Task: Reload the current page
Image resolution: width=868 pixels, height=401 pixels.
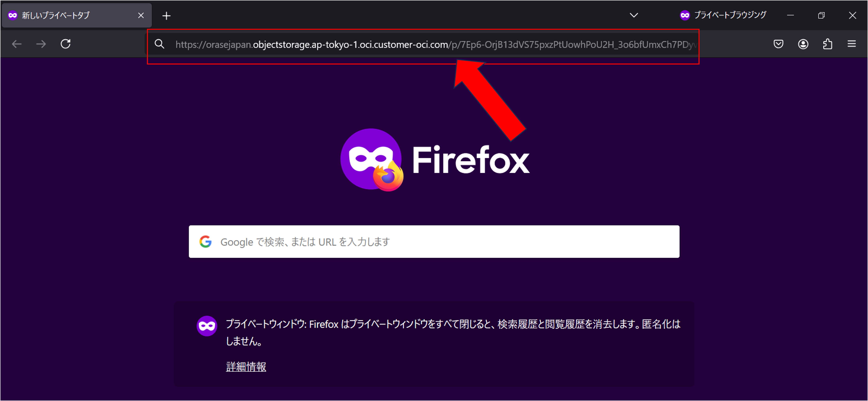Action: [66, 44]
